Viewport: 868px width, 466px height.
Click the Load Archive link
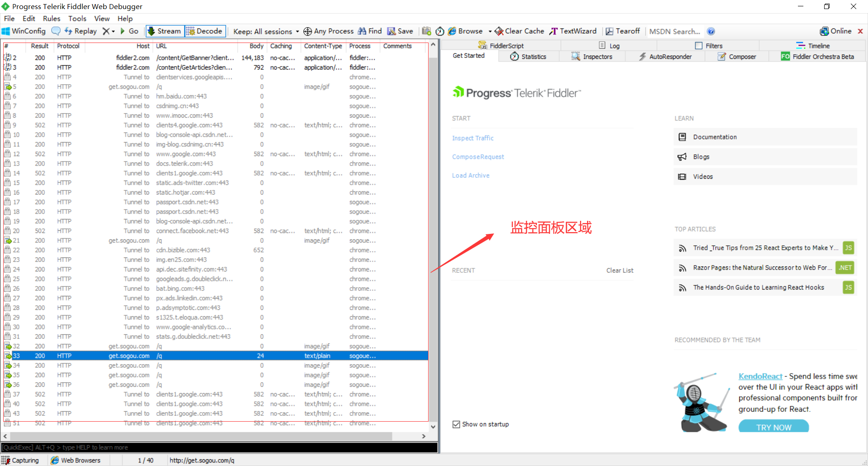[x=471, y=175]
